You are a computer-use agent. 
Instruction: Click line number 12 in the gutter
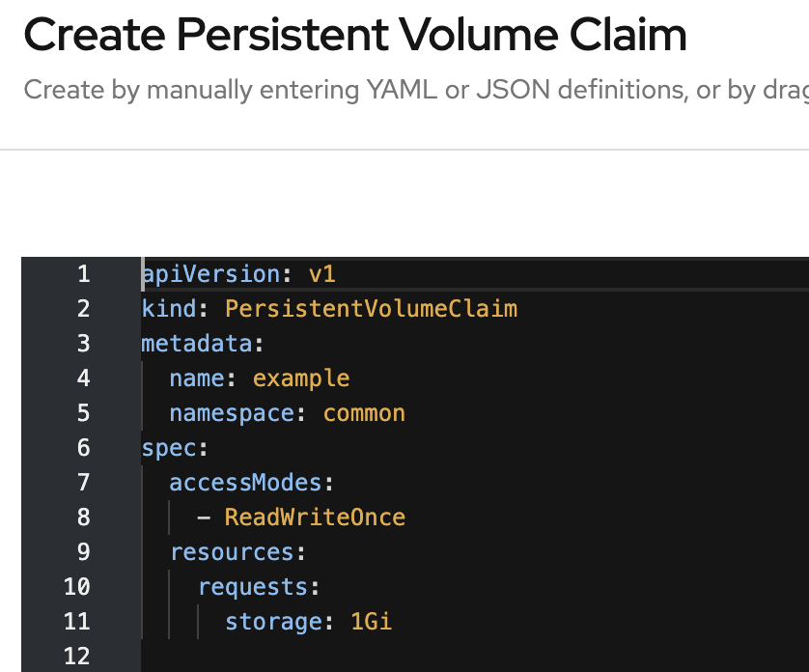(77, 656)
